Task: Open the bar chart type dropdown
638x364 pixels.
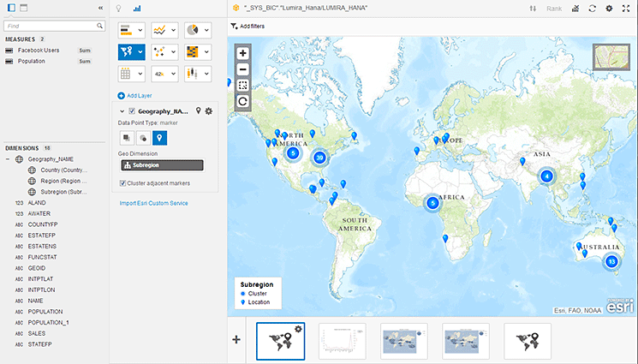Action: (140, 30)
